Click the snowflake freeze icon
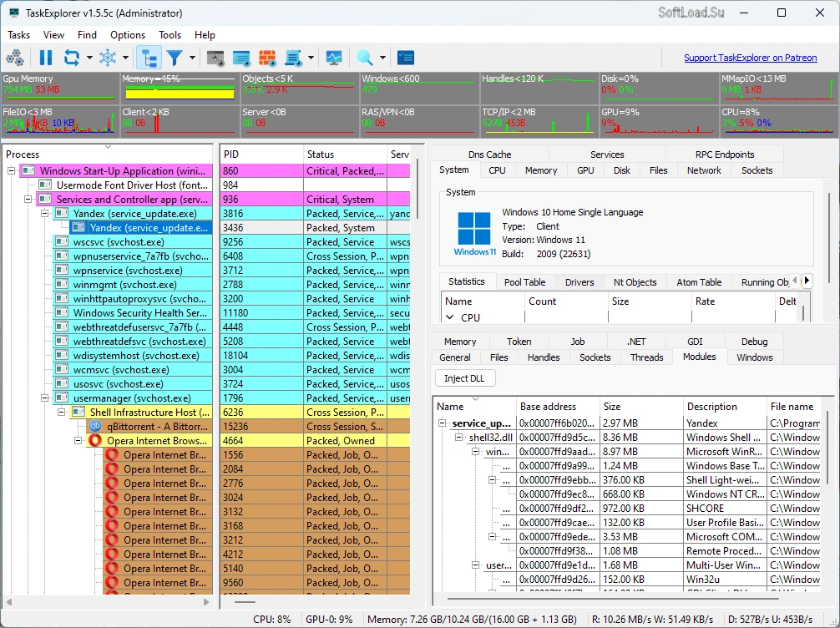The image size is (840, 628). tap(108, 58)
